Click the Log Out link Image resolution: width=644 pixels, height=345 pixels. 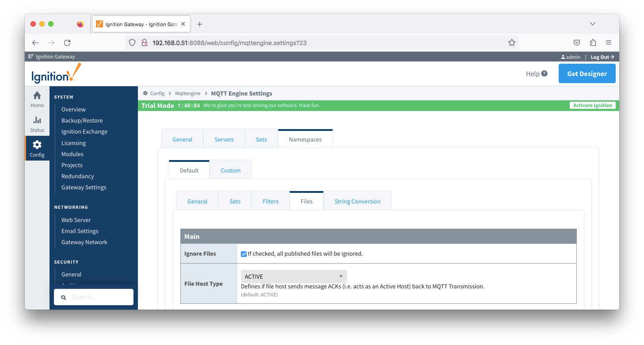(x=602, y=57)
